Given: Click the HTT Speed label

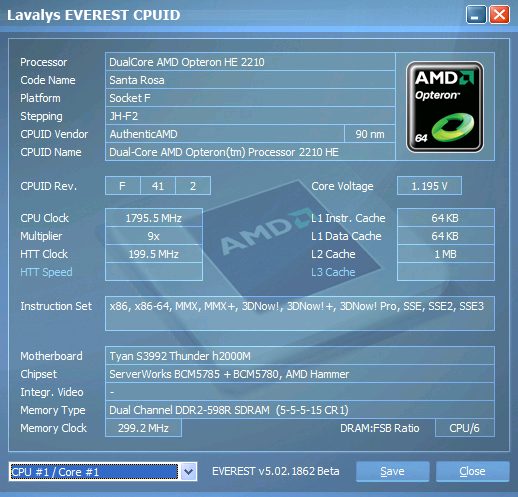Looking at the screenshot, I should (46, 272).
